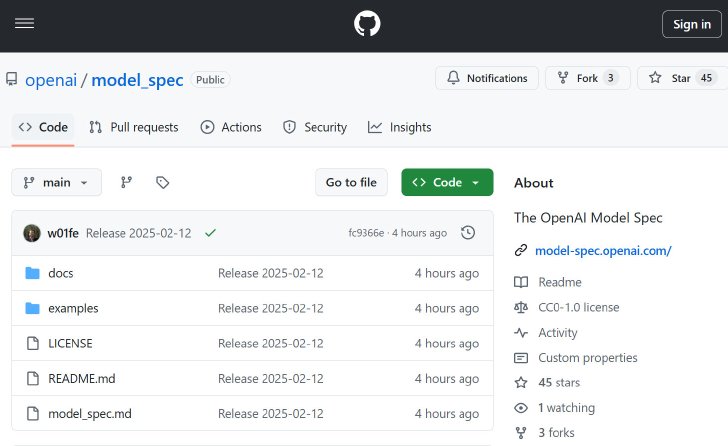
Task: Click the star count 45 badge
Action: (706, 78)
